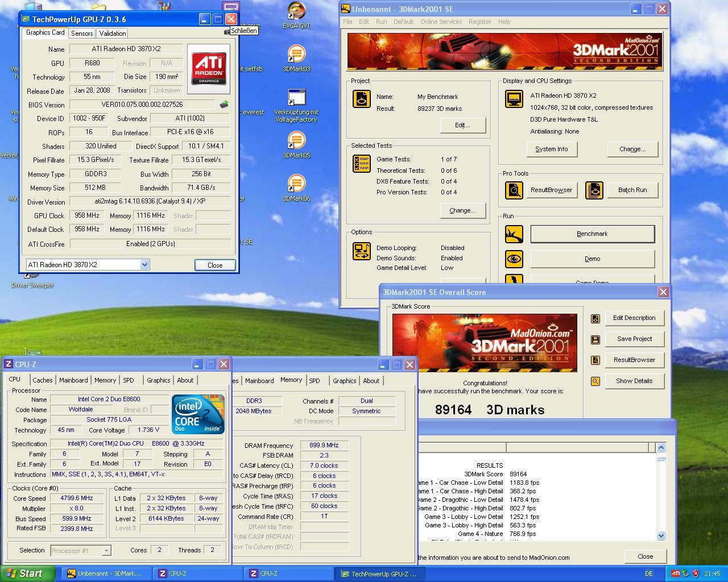Open the GPU selection dropdown in GPU-Z
728x582 pixels.
144,265
